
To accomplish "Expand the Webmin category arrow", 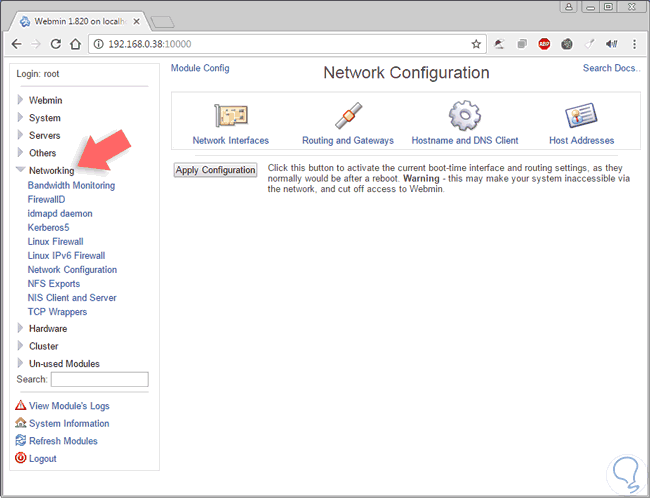I will (x=20, y=100).
